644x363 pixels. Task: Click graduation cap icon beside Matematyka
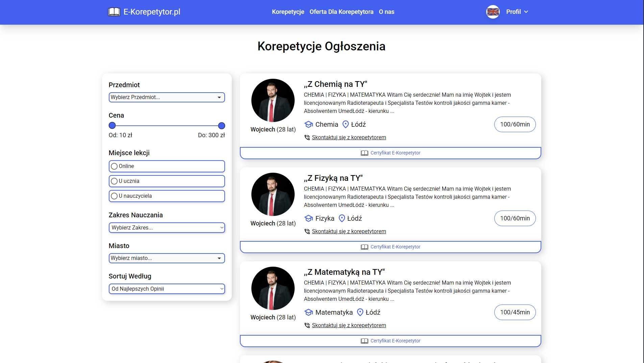(x=308, y=312)
